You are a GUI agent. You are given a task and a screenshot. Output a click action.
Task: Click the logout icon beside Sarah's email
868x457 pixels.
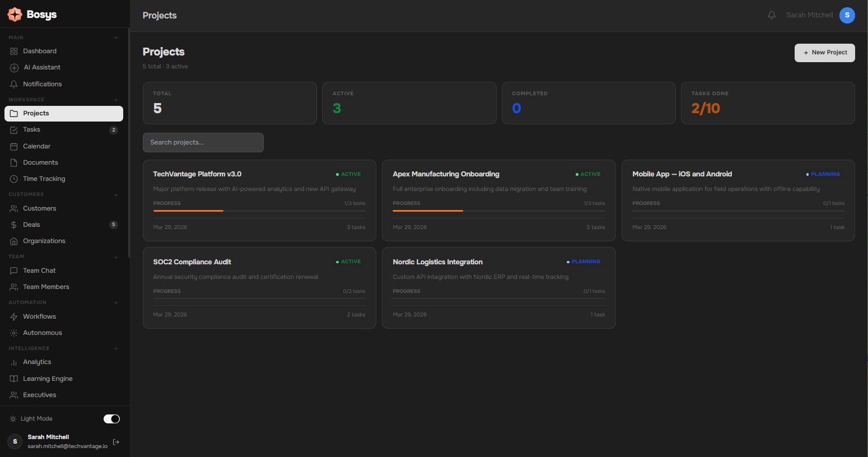(x=116, y=442)
